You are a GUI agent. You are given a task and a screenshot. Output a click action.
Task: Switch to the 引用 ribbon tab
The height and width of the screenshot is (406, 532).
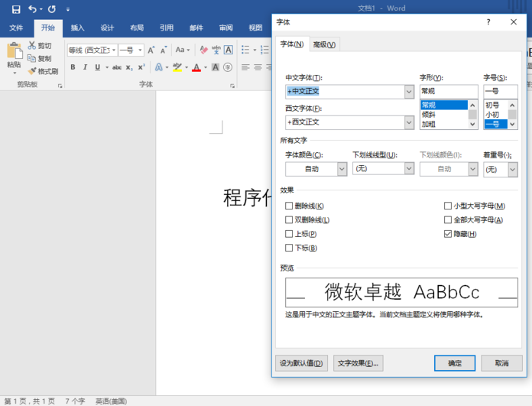(167, 28)
